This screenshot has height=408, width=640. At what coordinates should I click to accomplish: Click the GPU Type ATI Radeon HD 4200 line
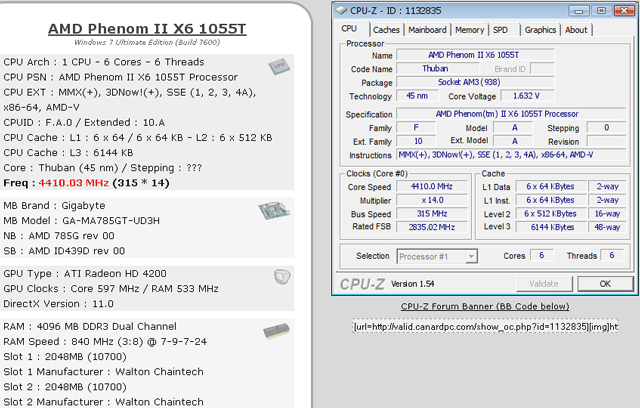pyautogui.click(x=85, y=273)
